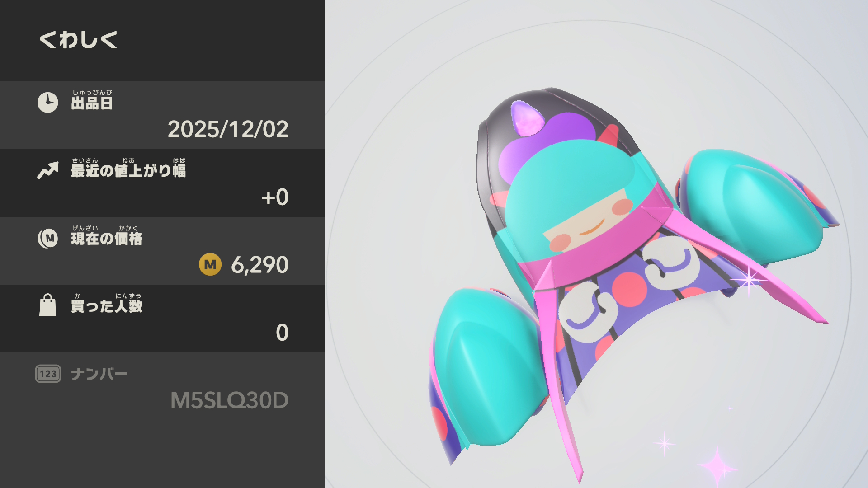Viewport: 868px width, 488px height.
Task: Click the ナンバー label
Action: coord(99,374)
